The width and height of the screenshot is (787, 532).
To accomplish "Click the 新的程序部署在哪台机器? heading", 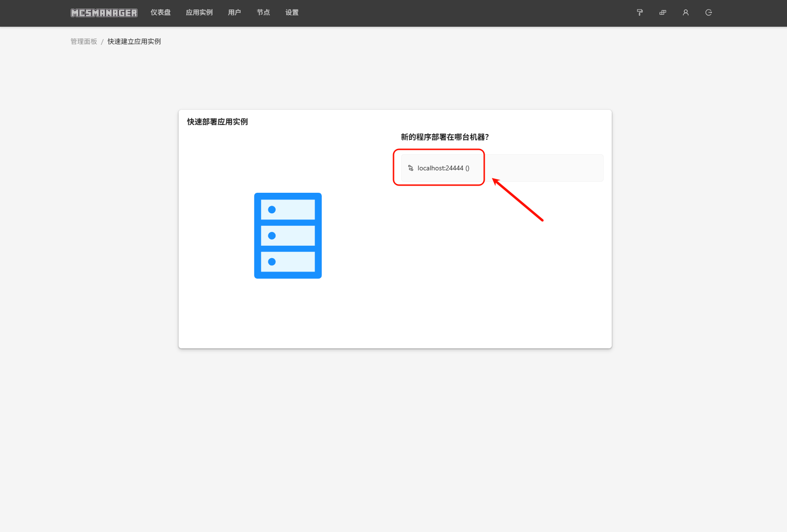I will 445,137.
